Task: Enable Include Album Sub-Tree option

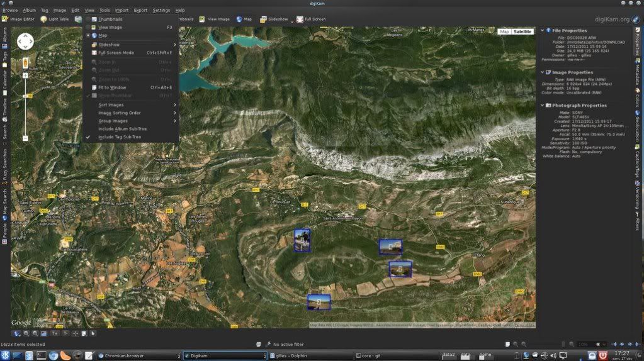Action: tap(131, 129)
